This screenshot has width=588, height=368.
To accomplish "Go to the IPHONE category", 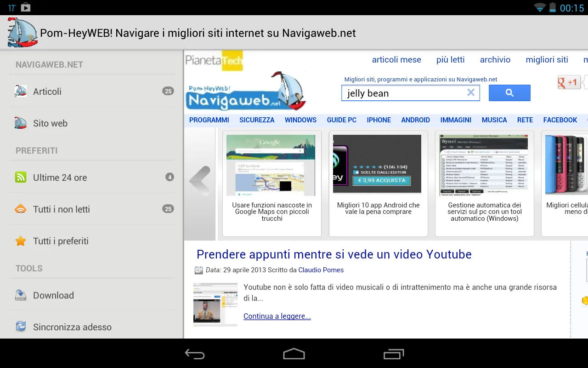I will [x=379, y=120].
